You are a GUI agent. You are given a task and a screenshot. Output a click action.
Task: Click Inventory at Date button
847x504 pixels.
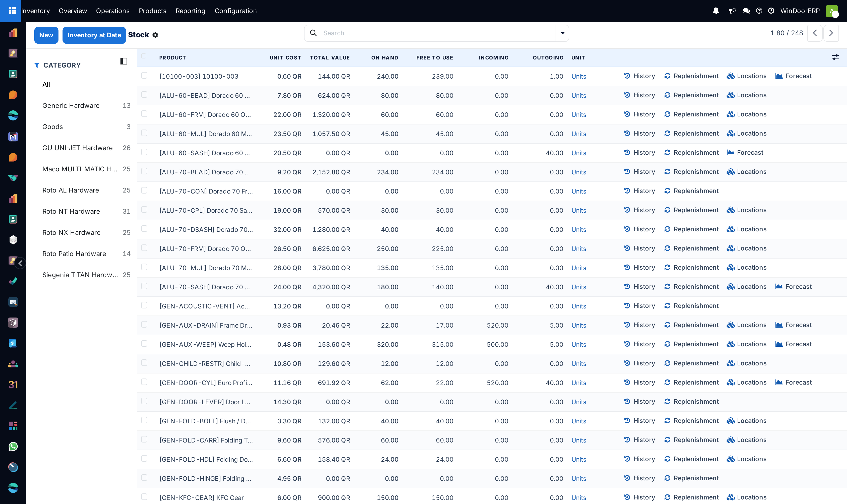(94, 35)
